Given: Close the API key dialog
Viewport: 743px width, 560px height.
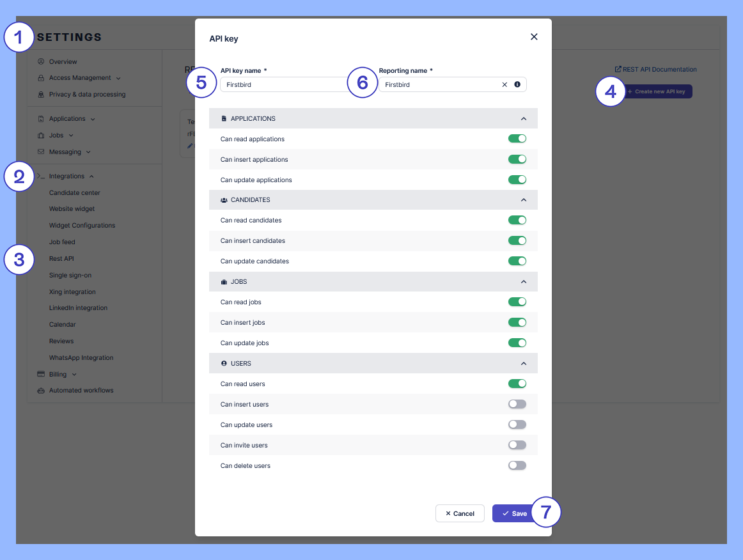Looking at the screenshot, I should click(534, 37).
